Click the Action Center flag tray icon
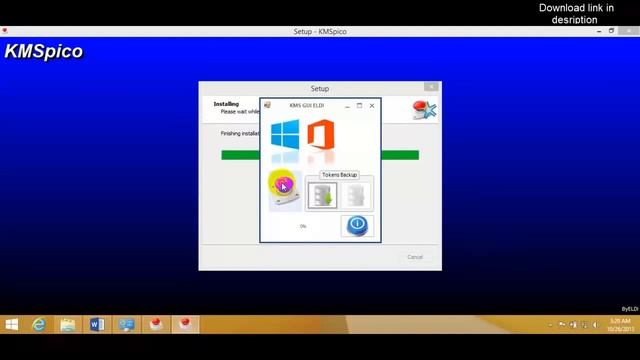This screenshot has width=640, height=360. [562, 325]
